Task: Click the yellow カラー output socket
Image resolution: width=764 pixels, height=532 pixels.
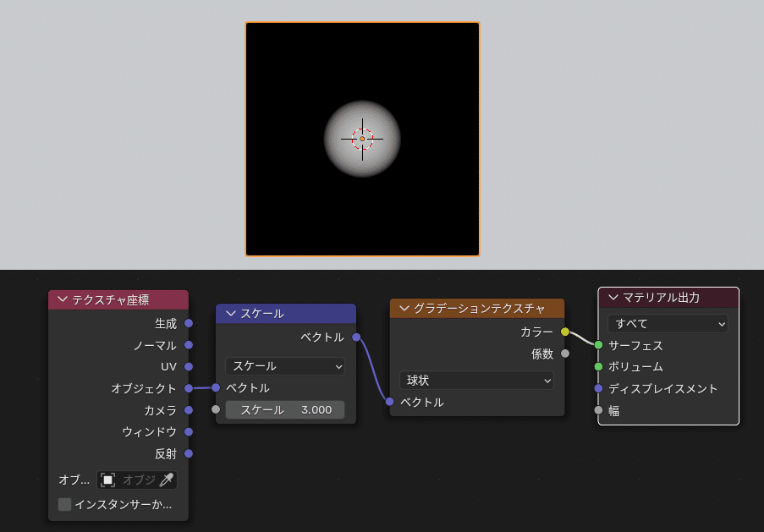Action: pos(564,332)
